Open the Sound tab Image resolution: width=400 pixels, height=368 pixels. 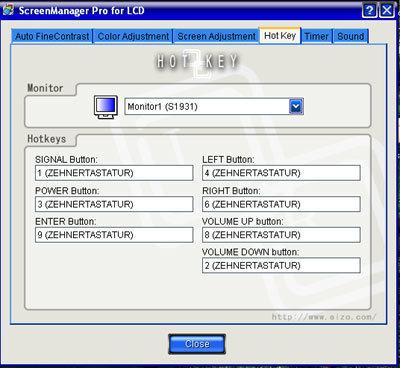tap(350, 36)
